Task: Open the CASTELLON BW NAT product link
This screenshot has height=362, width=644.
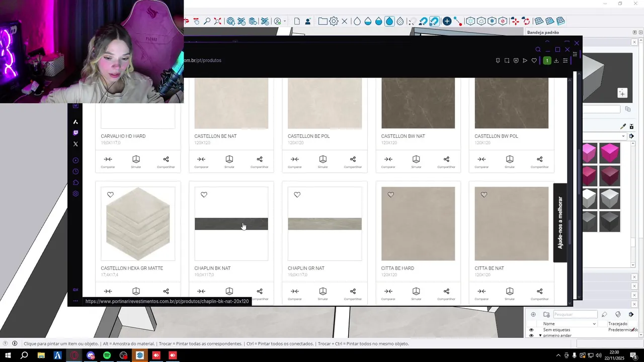Action: 403,136
